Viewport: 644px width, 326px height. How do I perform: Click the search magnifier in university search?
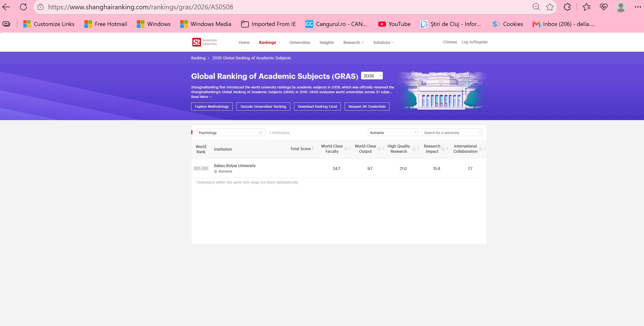(x=479, y=132)
